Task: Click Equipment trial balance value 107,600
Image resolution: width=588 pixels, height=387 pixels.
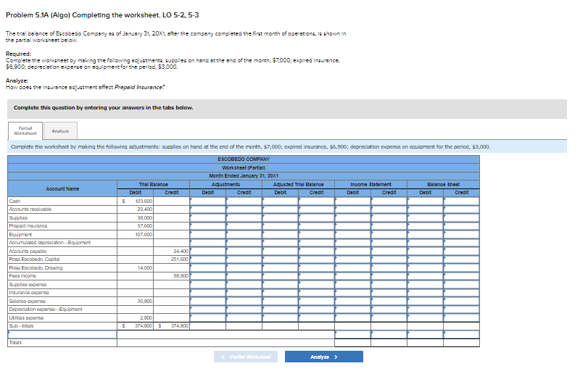Action: pyautogui.click(x=144, y=234)
